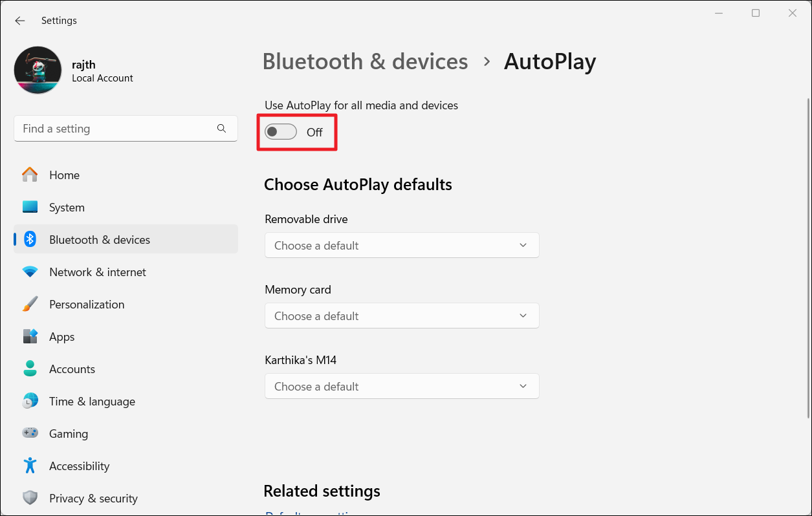812x516 pixels.
Task: Click the System monitor icon
Action: click(30, 207)
